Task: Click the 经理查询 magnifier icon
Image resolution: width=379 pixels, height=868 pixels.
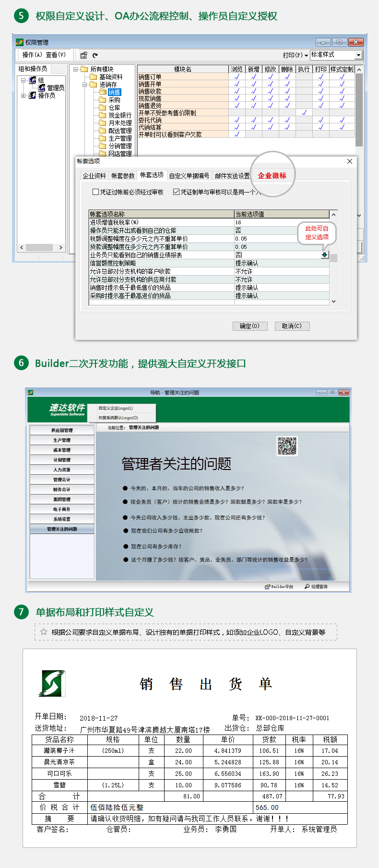Action: [307, 587]
